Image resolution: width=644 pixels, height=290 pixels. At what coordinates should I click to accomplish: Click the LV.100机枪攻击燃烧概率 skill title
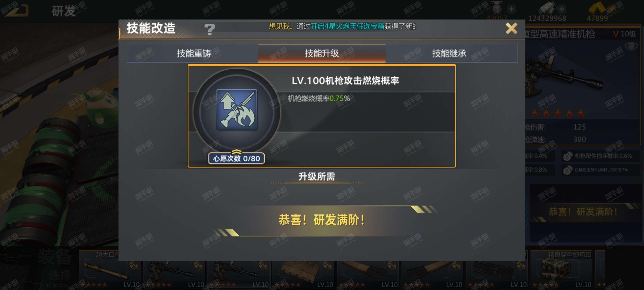[x=345, y=81]
